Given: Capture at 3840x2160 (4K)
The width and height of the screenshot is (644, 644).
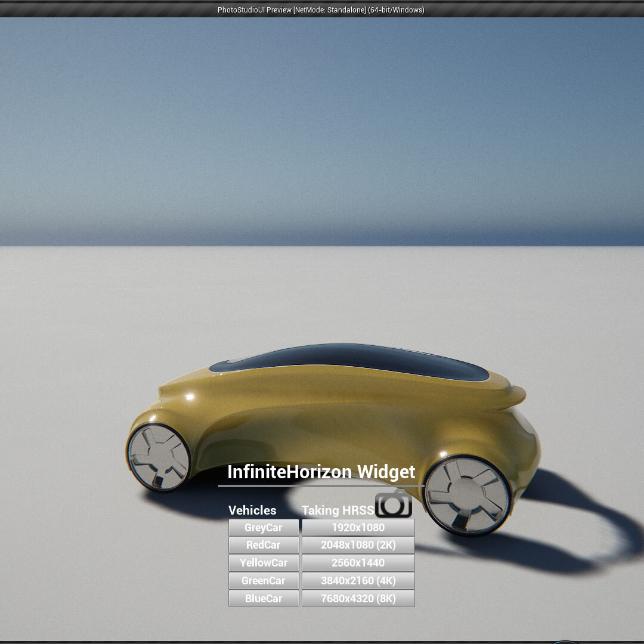Looking at the screenshot, I should pos(358,581).
